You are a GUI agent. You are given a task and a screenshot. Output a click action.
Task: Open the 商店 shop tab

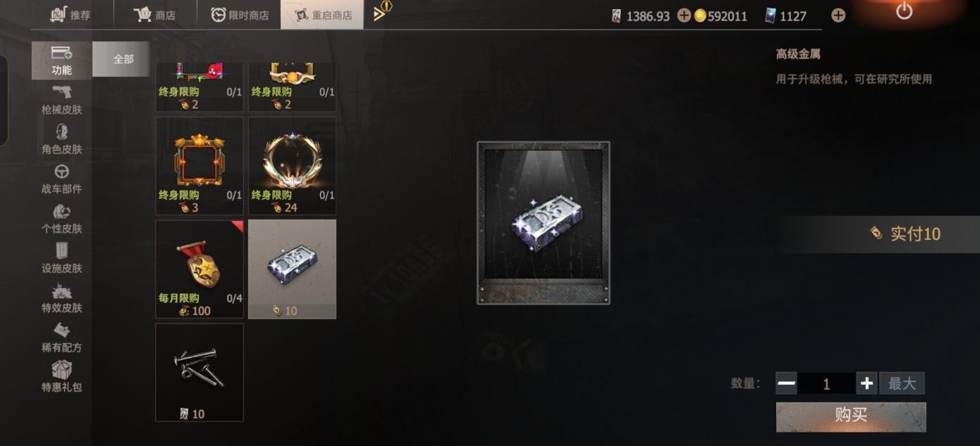click(155, 15)
